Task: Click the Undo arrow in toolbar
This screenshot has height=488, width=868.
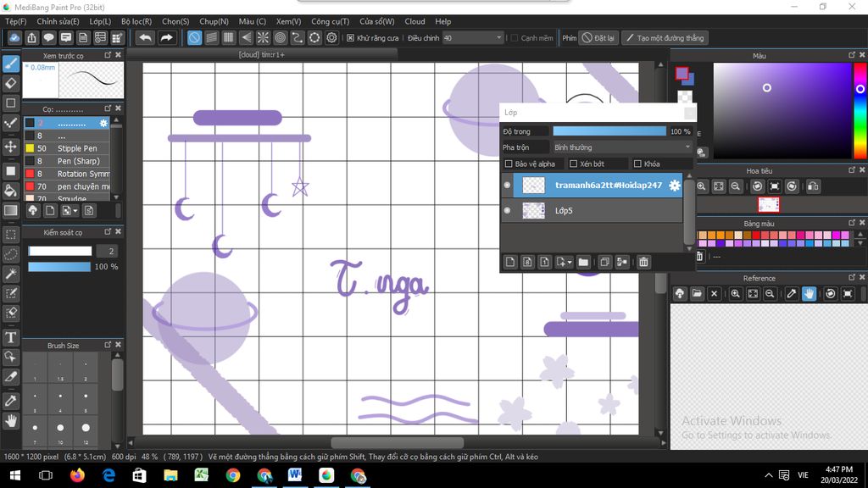Action: coord(145,37)
